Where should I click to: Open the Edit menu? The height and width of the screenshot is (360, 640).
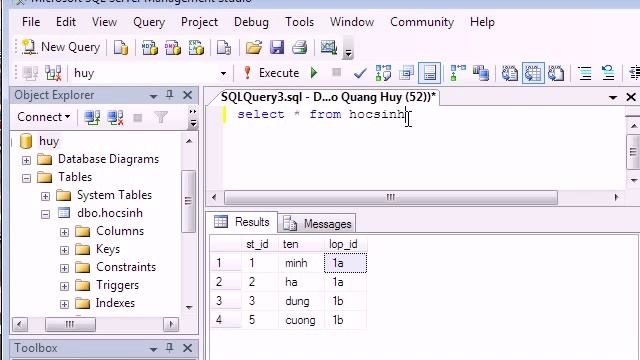tap(66, 22)
